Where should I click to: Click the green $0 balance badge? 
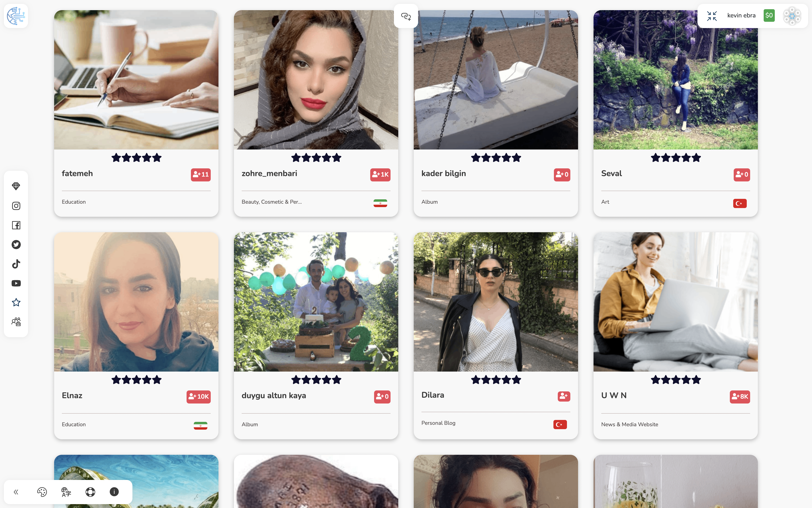(x=769, y=15)
